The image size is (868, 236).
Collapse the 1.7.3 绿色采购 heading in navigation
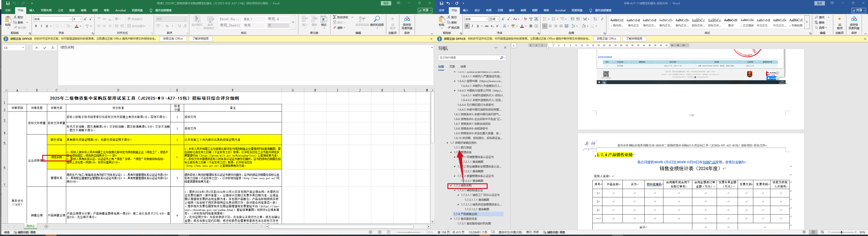click(451, 186)
